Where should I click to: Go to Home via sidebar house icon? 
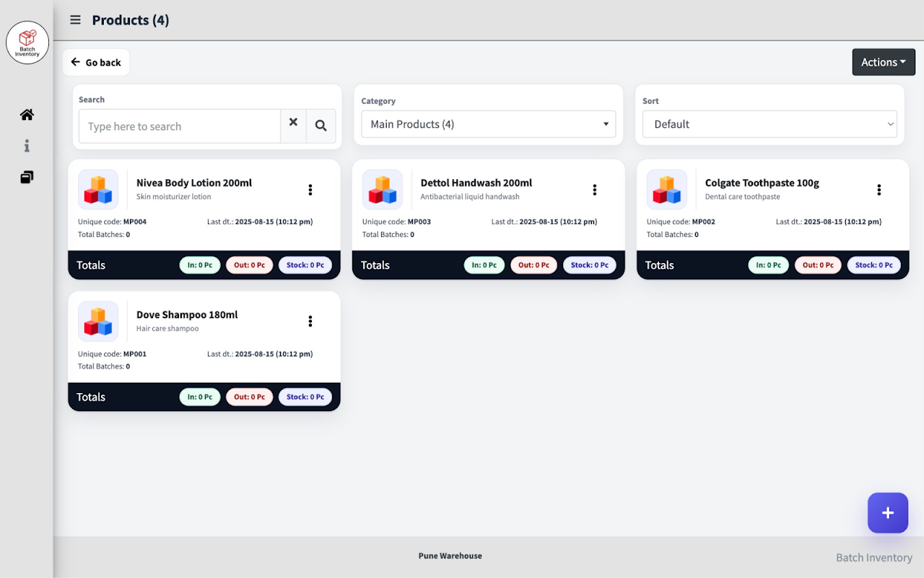point(27,115)
